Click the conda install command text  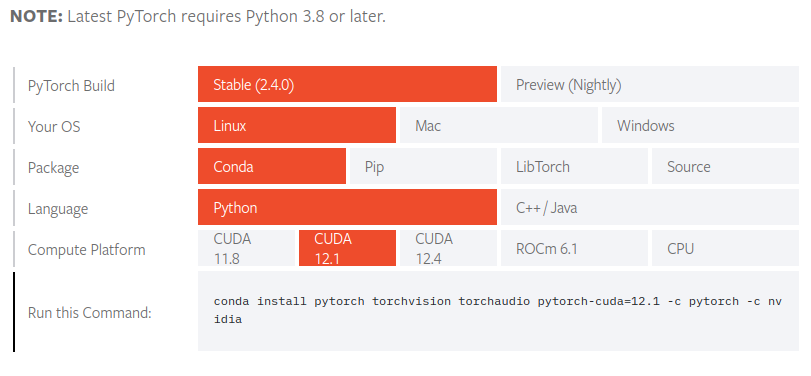(x=498, y=310)
